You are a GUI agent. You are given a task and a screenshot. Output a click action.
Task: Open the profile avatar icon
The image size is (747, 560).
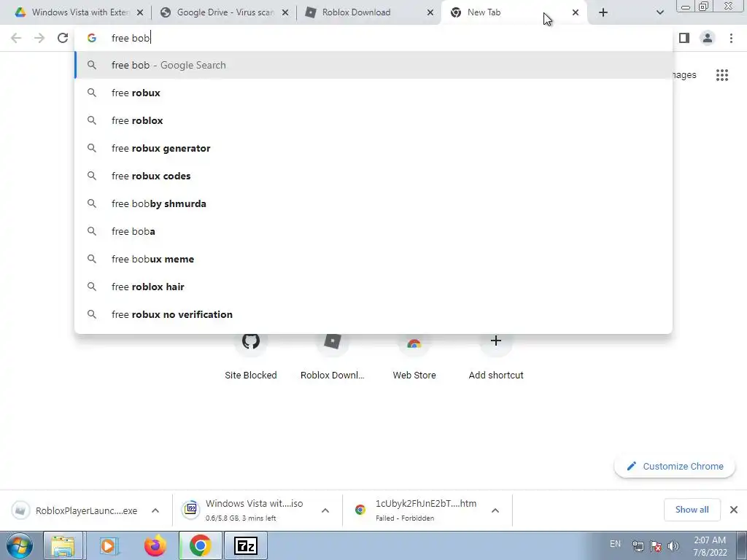pyautogui.click(x=708, y=38)
